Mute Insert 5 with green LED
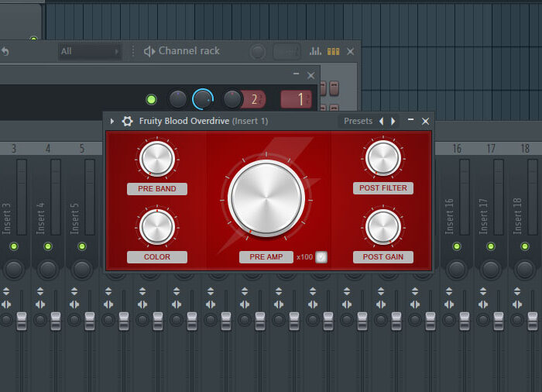The width and height of the screenshot is (542, 392). coord(82,246)
